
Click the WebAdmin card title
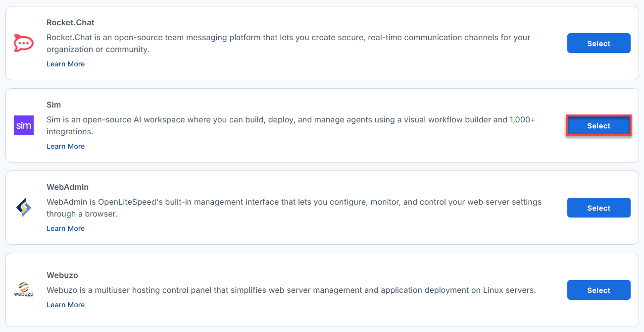tap(67, 187)
